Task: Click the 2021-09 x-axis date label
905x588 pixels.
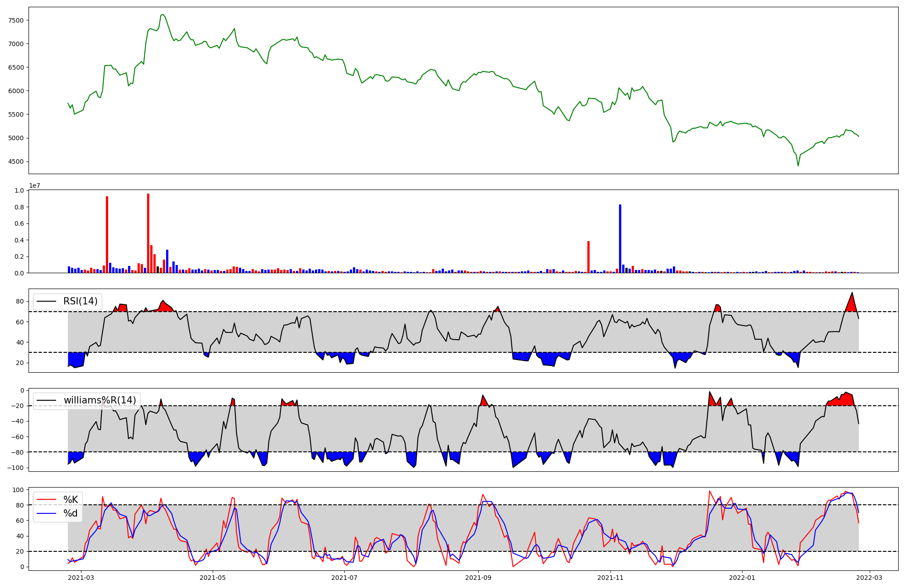Action: pos(478,578)
